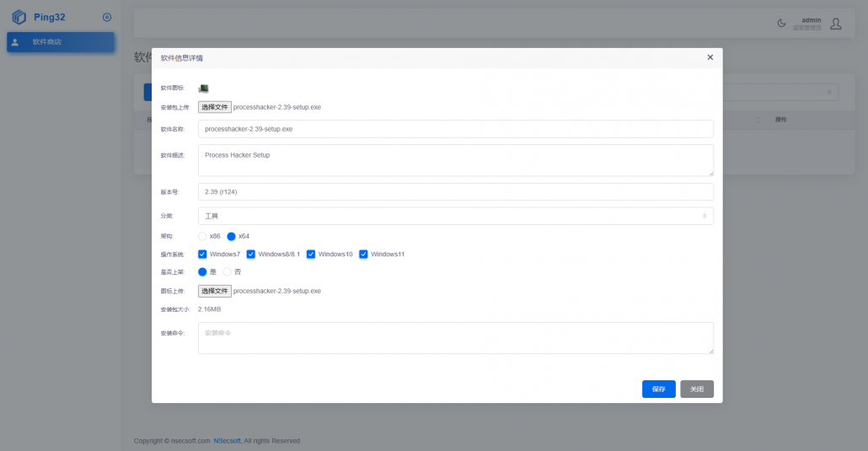
Task: Uncheck the Windows8/8.1 checkbox
Action: 251,255
